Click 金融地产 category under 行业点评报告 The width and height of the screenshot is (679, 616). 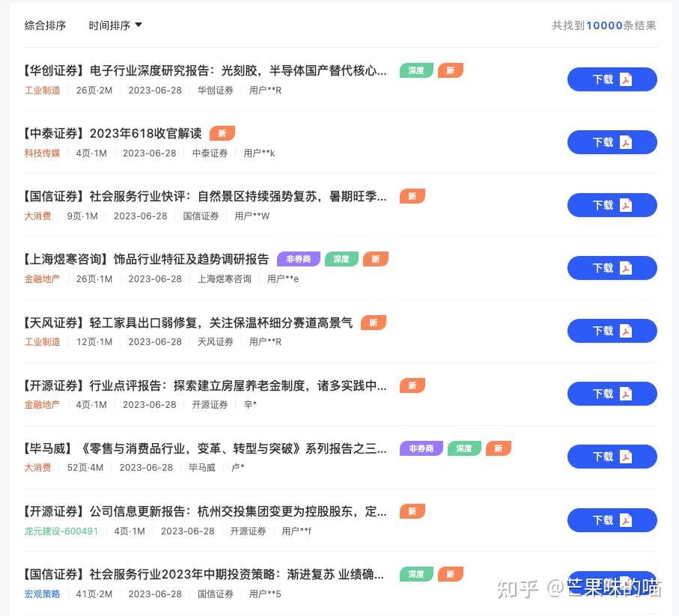pos(42,404)
